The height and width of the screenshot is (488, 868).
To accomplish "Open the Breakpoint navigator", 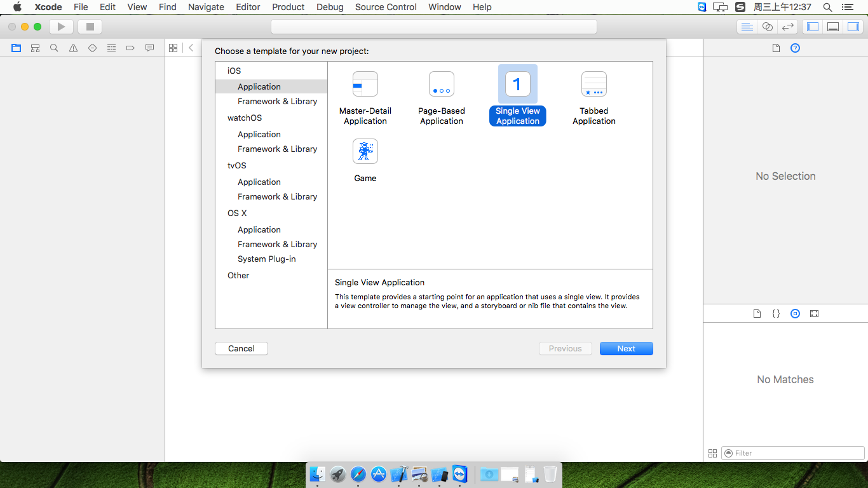I will (130, 48).
